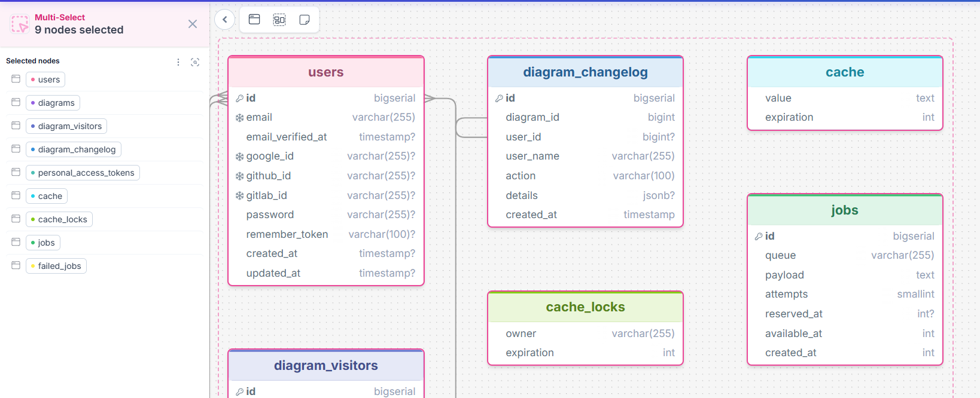The image size is (980, 398).
Task: Click the action column in diagram_changelog
Action: 585,176
